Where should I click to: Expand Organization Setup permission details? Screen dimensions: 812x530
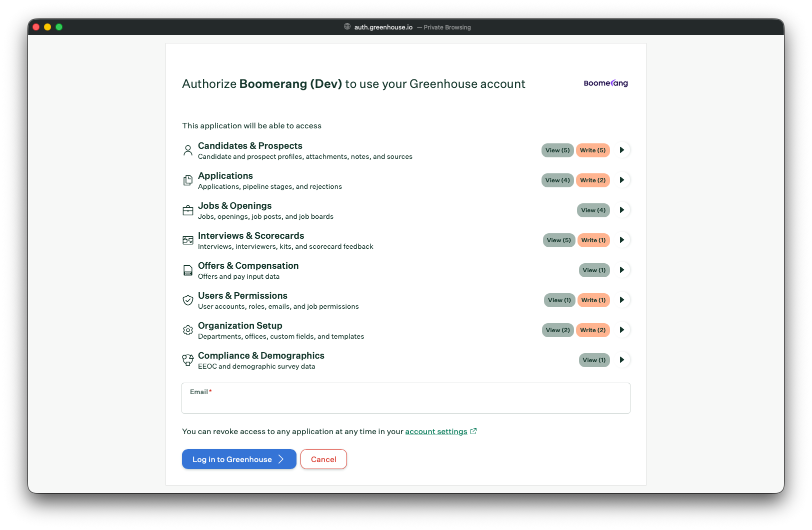622,330
